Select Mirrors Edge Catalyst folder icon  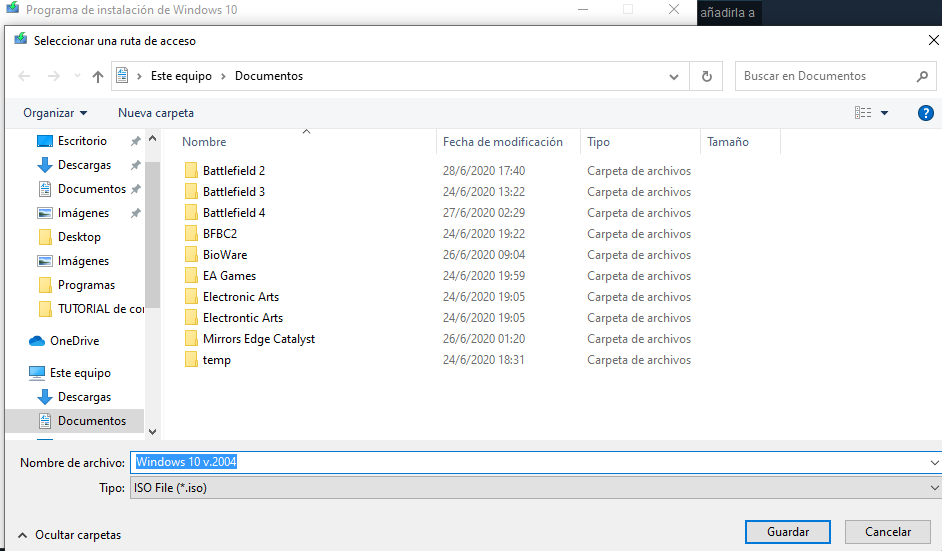[x=191, y=339]
